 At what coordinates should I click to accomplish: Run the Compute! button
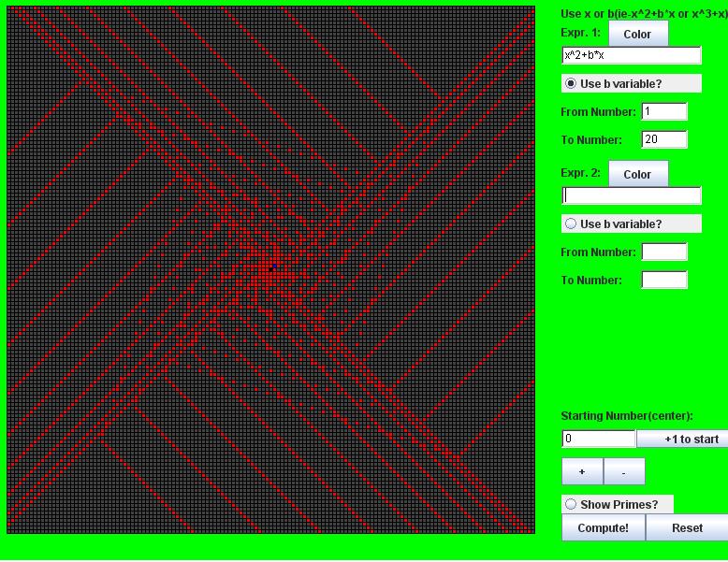(x=604, y=527)
